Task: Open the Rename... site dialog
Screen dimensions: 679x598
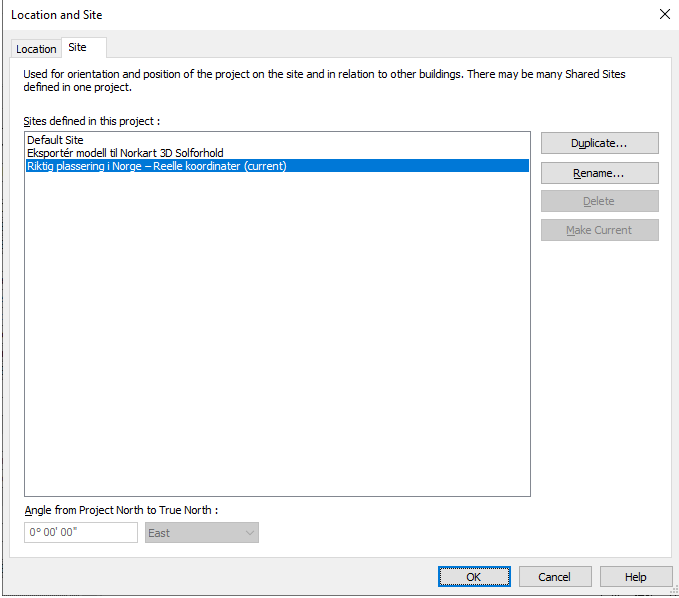Action: 599,173
